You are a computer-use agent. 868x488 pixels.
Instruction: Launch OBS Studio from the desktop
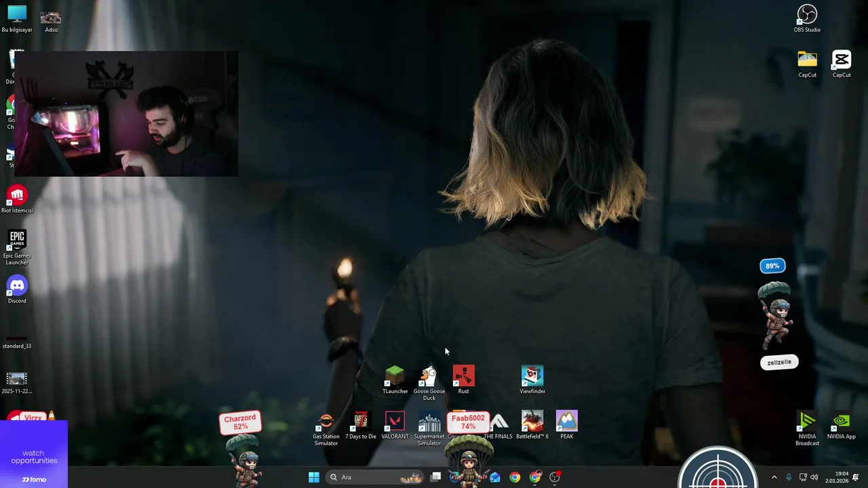[807, 18]
